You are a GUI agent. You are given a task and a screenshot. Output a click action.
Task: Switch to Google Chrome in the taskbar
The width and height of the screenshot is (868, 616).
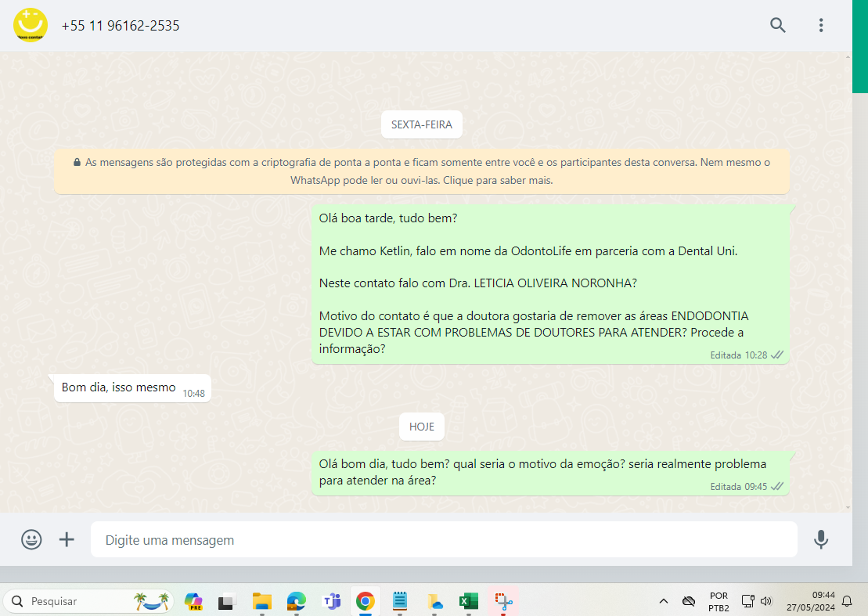366,601
